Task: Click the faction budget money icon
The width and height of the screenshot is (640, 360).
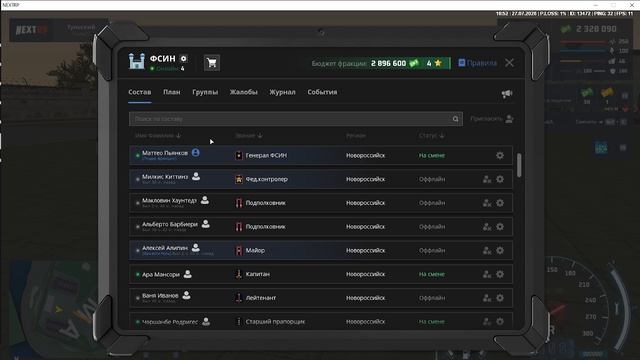Action: pyautogui.click(x=414, y=63)
